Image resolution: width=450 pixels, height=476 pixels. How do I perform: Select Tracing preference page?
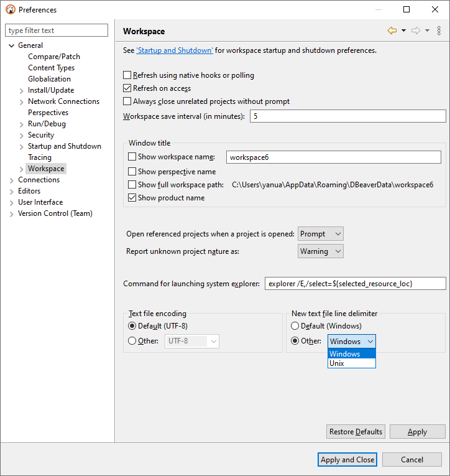pyautogui.click(x=40, y=157)
